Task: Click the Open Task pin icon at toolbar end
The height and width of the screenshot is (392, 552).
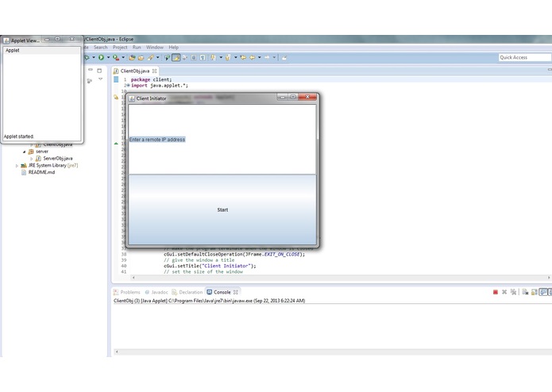Action: [x=284, y=57]
